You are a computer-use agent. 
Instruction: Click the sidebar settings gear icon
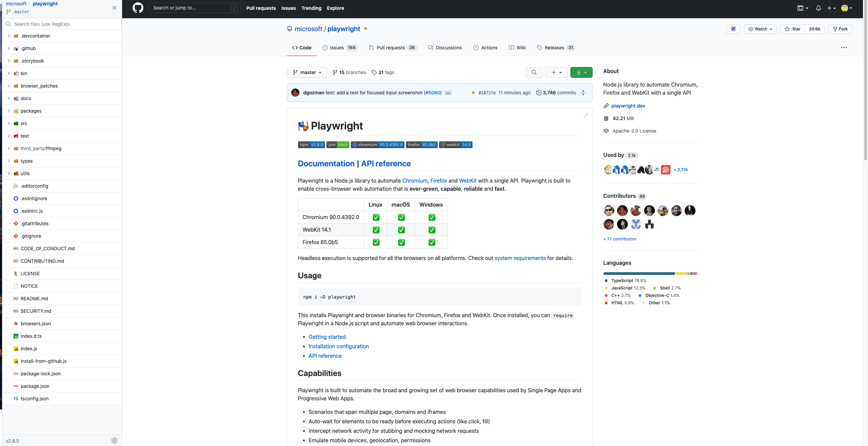(x=114, y=440)
